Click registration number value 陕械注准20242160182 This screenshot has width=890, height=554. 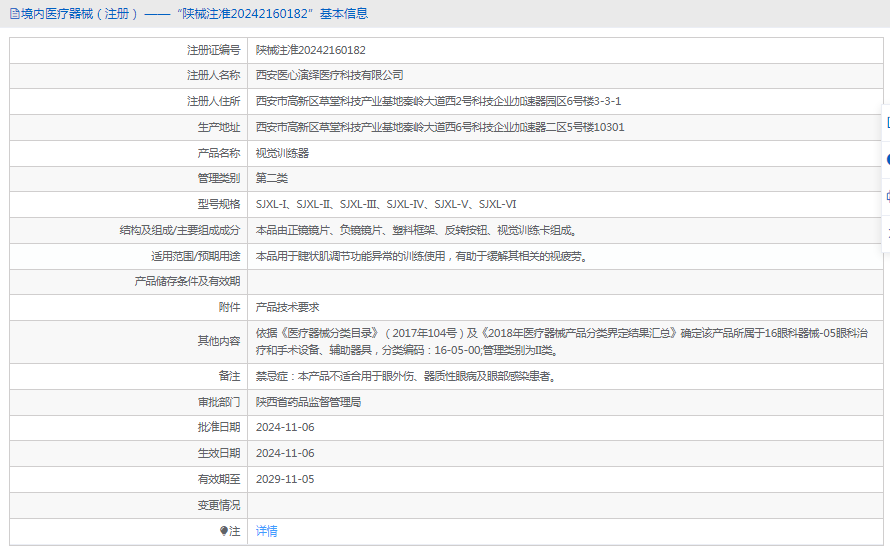[310, 50]
